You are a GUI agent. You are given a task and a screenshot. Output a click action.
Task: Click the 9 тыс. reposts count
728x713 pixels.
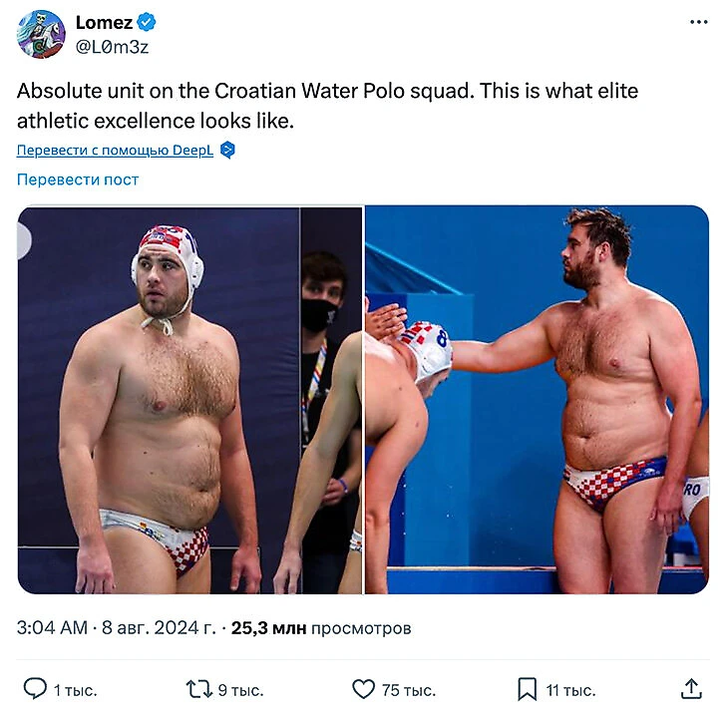tap(239, 690)
